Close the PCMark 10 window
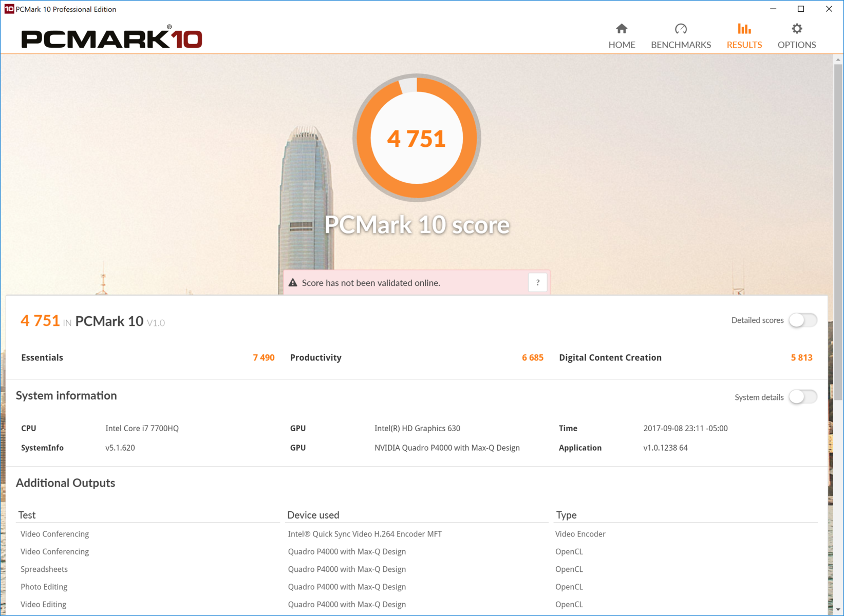The height and width of the screenshot is (616, 844). 829,9
